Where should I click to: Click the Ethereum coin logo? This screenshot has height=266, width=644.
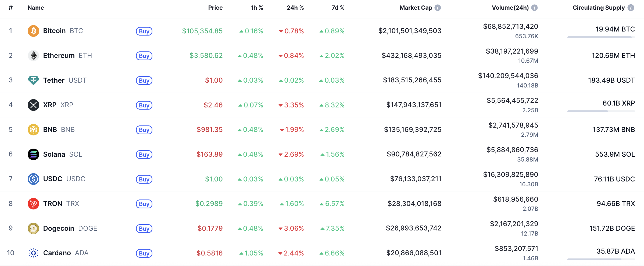(33, 55)
